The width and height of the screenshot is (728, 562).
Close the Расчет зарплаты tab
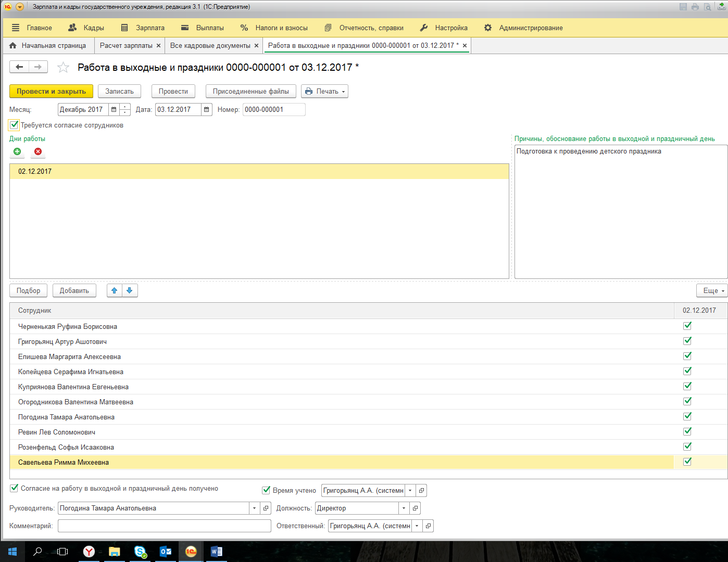(x=158, y=46)
